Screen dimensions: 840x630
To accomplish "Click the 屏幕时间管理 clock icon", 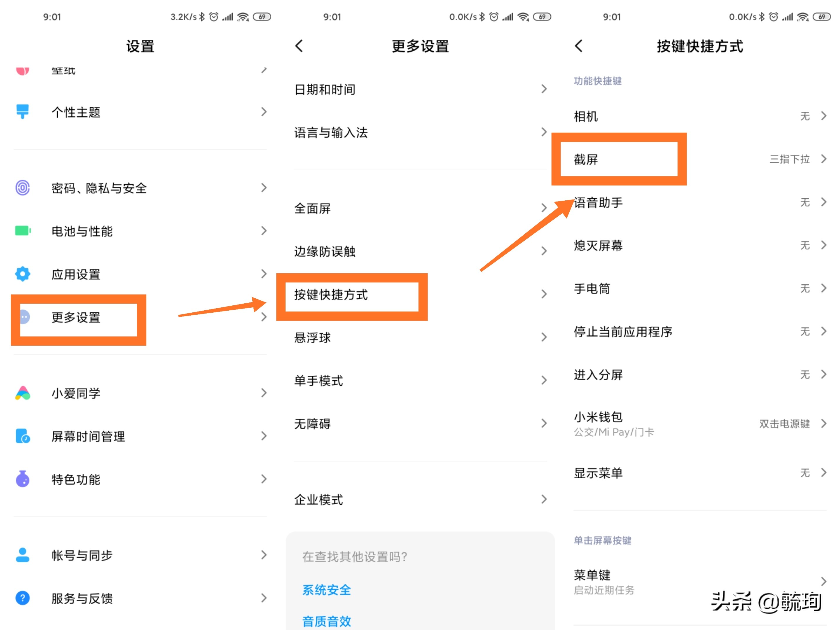I will [22, 436].
